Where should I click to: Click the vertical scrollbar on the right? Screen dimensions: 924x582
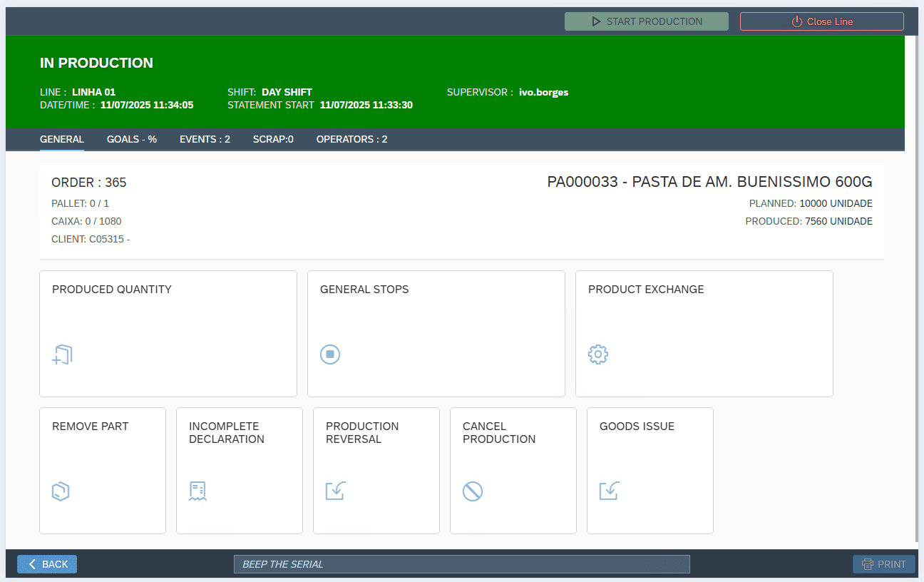point(917,285)
